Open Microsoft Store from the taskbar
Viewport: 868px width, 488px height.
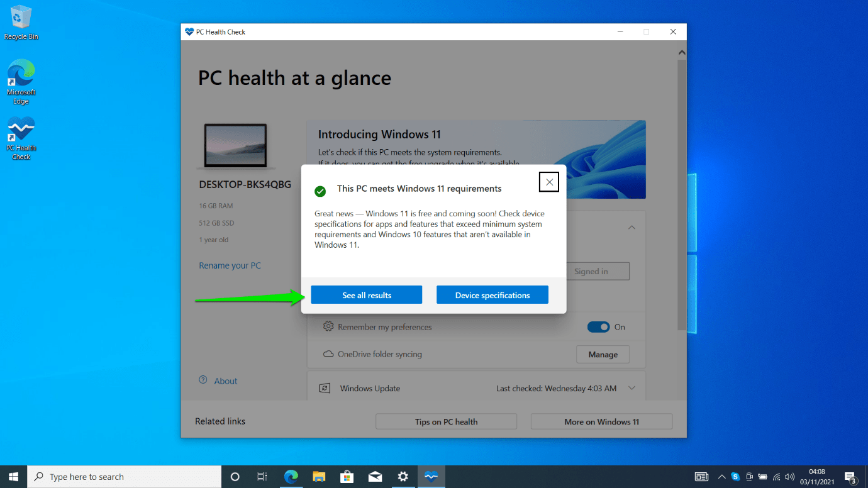point(347,477)
